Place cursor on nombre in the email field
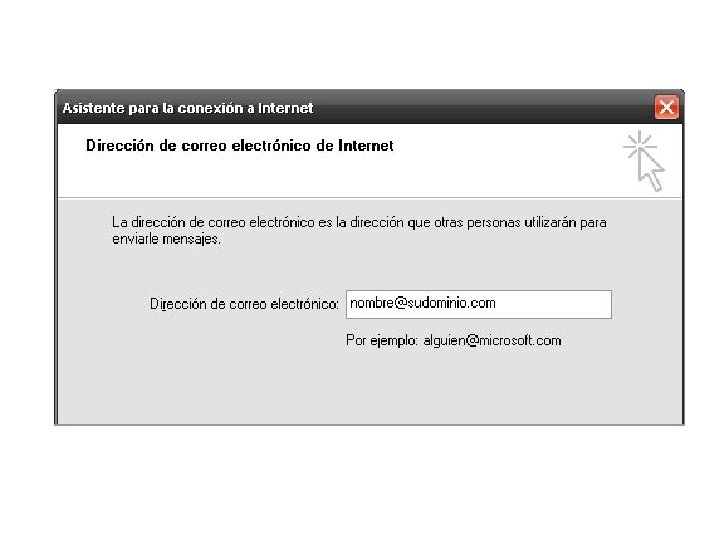The image size is (720, 540). tap(371, 303)
